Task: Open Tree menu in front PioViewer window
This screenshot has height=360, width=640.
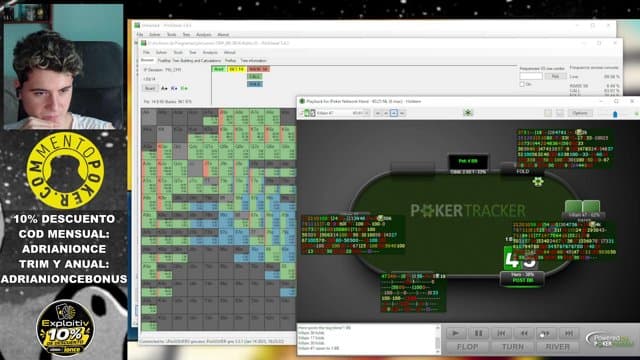Action: 193,53
